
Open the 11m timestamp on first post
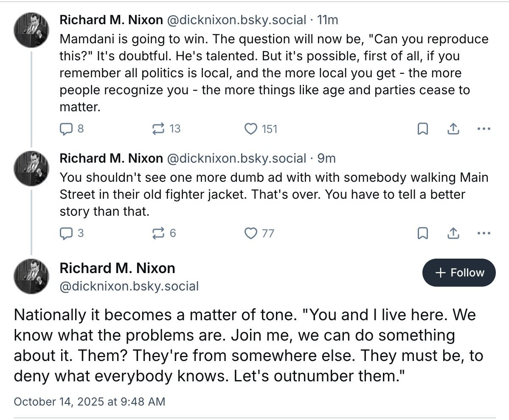click(x=328, y=20)
